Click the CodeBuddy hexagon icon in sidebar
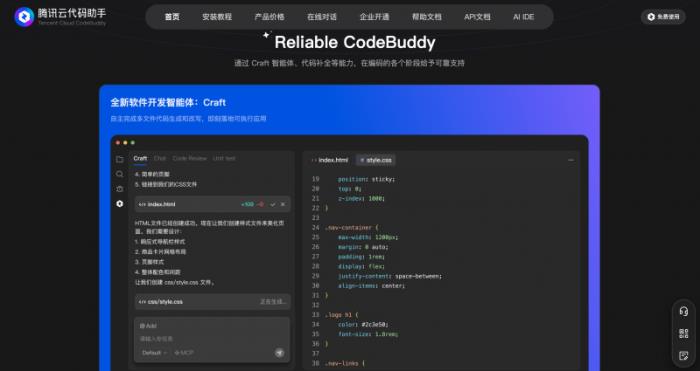This screenshot has width=700, height=371. (x=120, y=204)
